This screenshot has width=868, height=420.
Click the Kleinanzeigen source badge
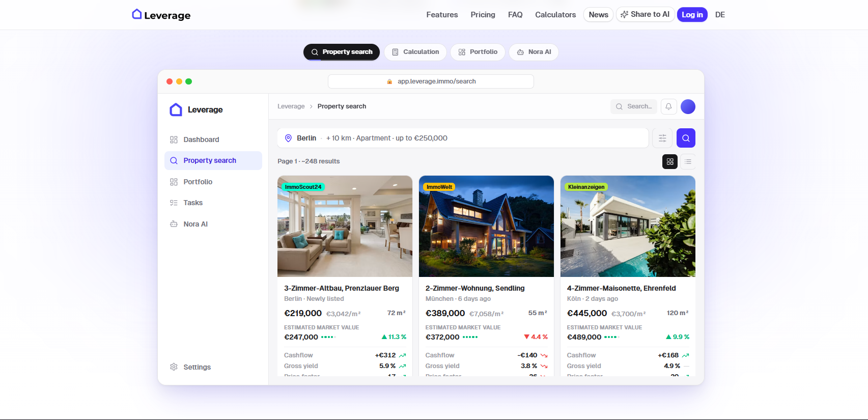point(586,187)
